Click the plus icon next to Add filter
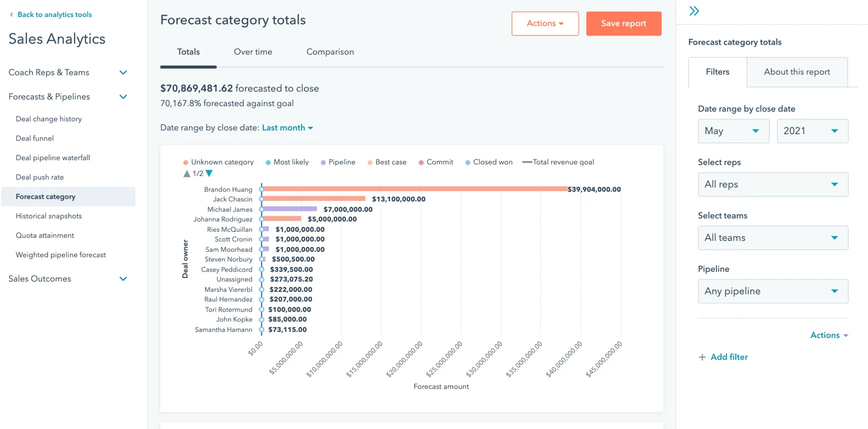The width and height of the screenshot is (868, 429). tap(702, 357)
